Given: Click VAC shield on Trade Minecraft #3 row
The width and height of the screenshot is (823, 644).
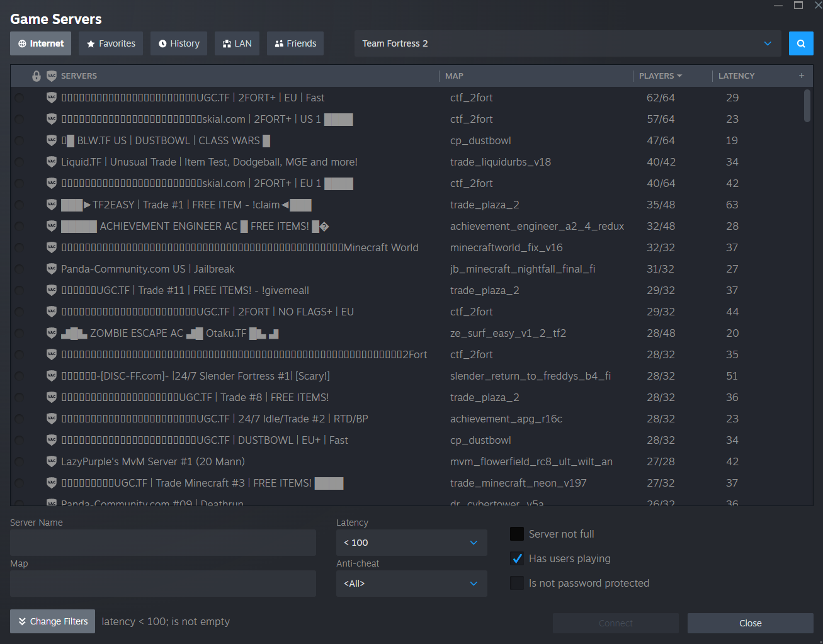Looking at the screenshot, I should [x=52, y=483].
